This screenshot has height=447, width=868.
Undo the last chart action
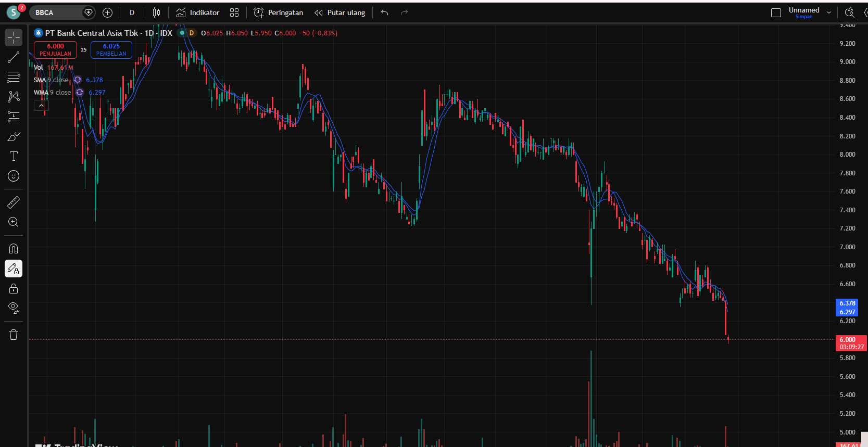(x=385, y=12)
